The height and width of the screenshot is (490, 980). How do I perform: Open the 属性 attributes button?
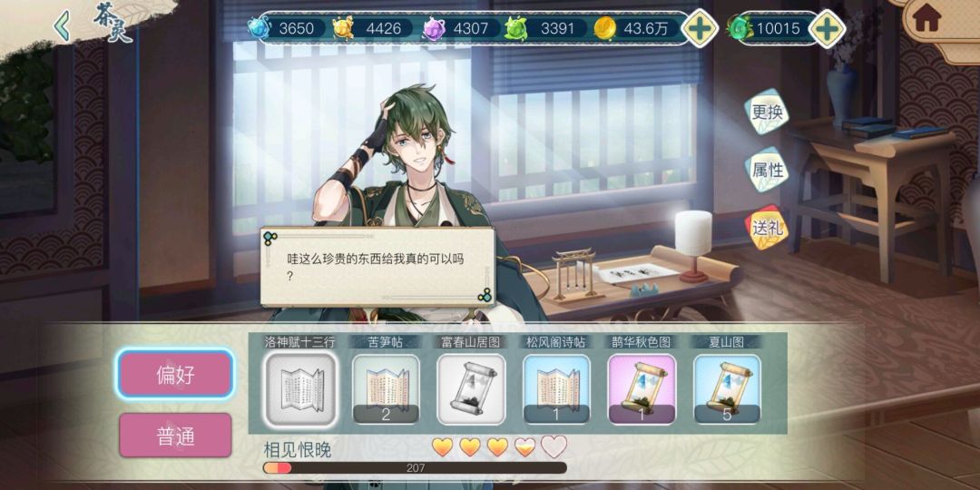(x=766, y=170)
